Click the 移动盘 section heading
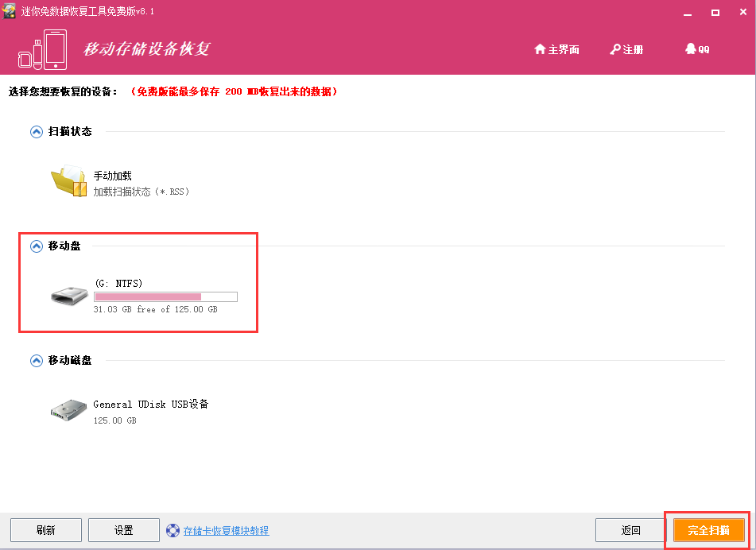Screen dimensions: 756x550 (64, 246)
